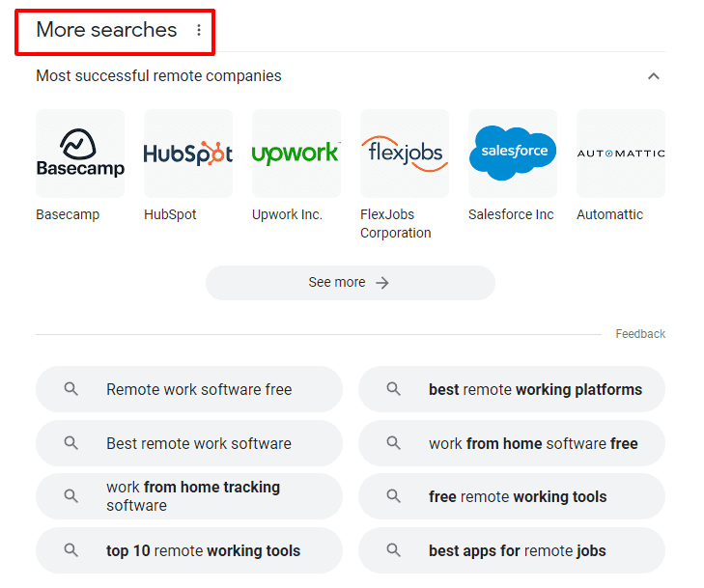
Task: Click the See more button
Action: [351, 283]
